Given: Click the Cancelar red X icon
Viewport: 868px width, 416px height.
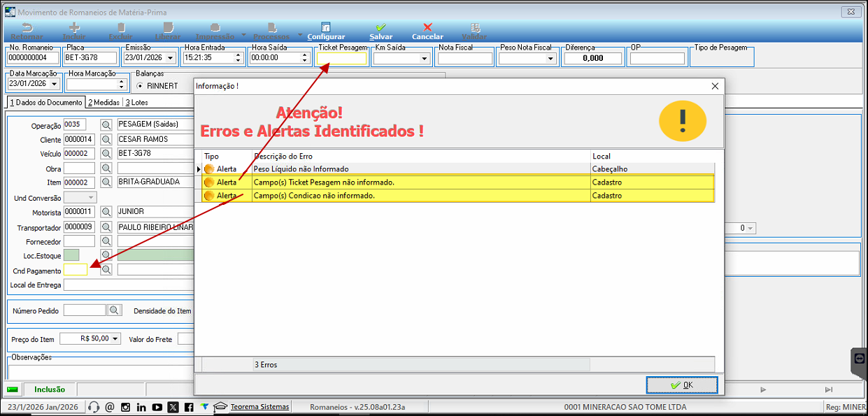Looking at the screenshot, I should [427, 28].
